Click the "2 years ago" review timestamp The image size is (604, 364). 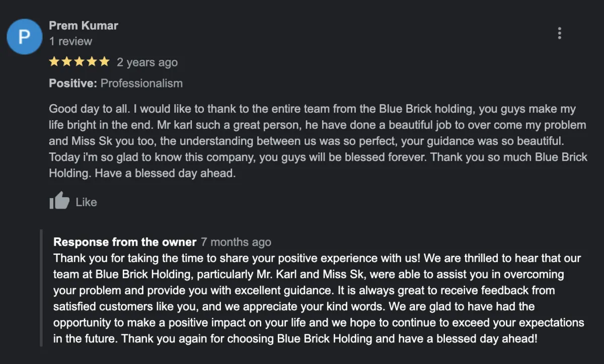click(x=147, y=62)
